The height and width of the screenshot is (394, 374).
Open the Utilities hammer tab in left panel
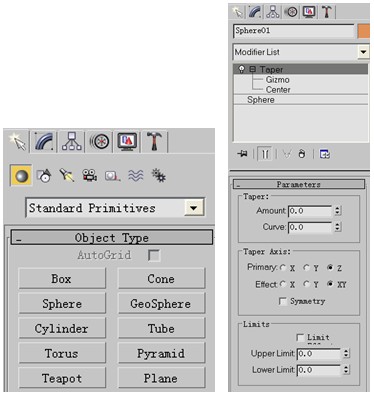(154, 142)
